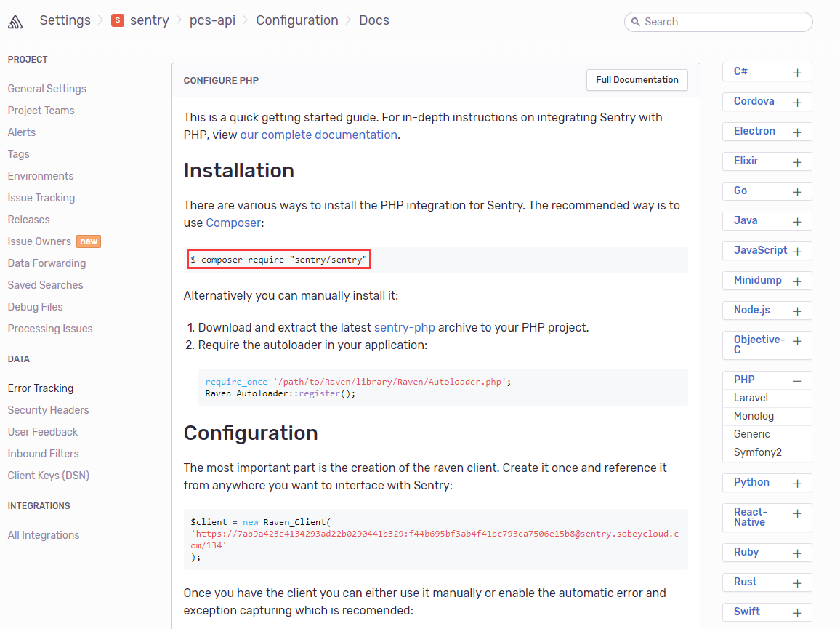Expand the Cordova plus icon
840x629 pixels.
(x=797, y=103)
